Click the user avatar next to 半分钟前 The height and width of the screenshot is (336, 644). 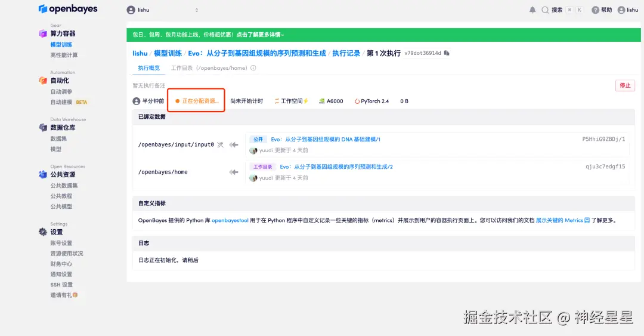(x=137, y=101)
